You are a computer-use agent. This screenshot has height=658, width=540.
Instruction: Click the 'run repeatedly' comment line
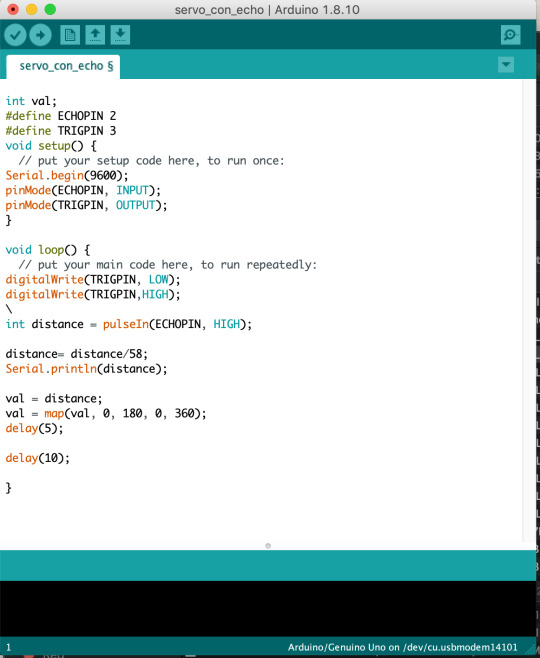click(x=168, y=265)
